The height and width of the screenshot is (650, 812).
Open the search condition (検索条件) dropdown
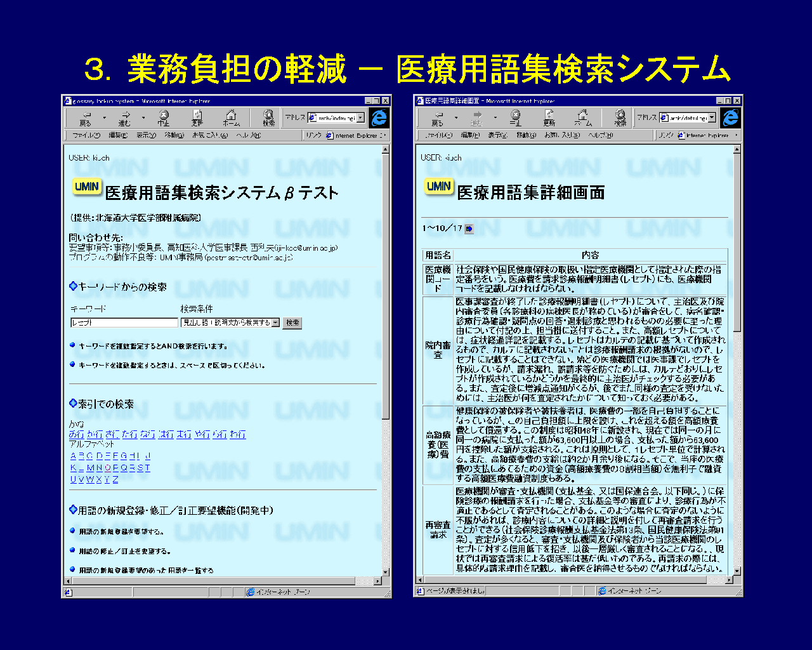tap(275, 322)
